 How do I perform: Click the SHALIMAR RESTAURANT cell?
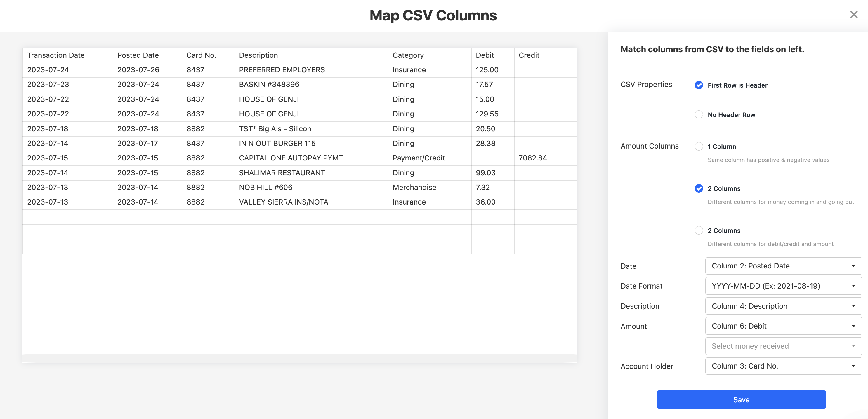(x=311, y=173)
